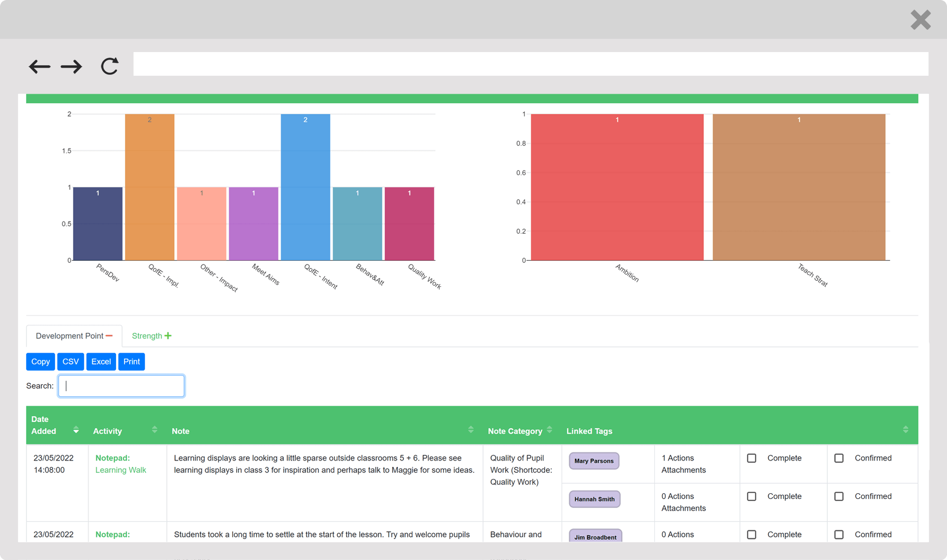Open the Jim Broadbent tag

[x=595, y=536]
